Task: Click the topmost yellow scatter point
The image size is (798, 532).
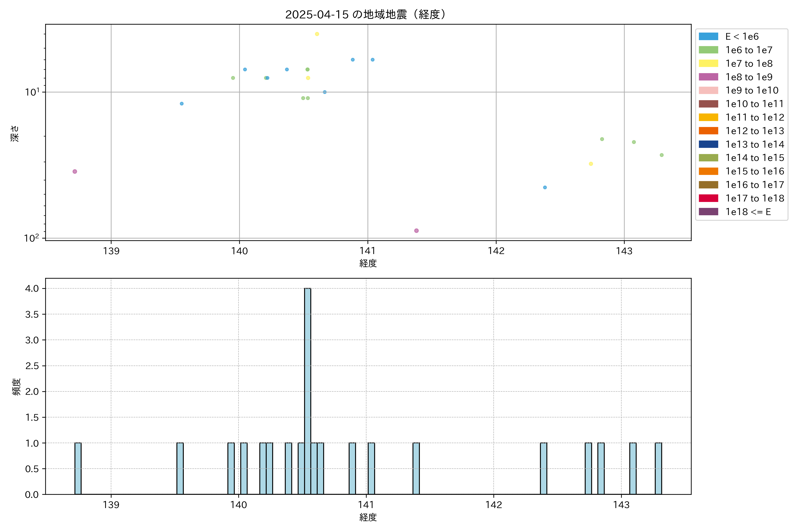Action: tap(317, 34)
